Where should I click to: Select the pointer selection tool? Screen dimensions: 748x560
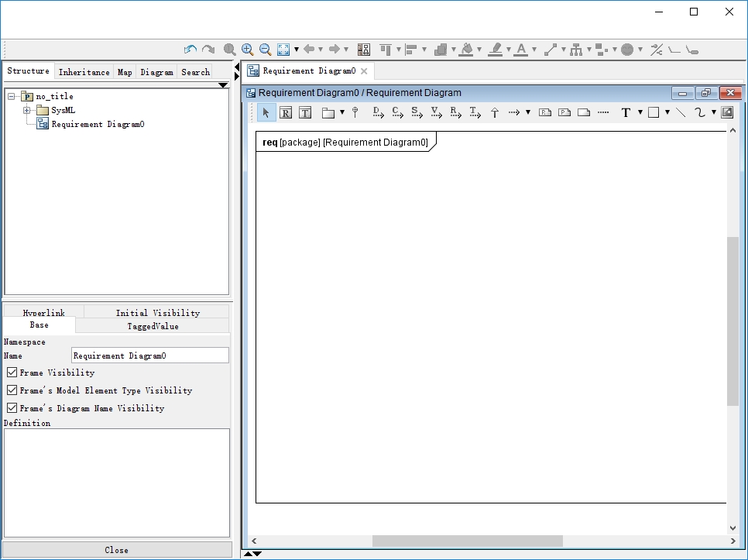(266, 113)
